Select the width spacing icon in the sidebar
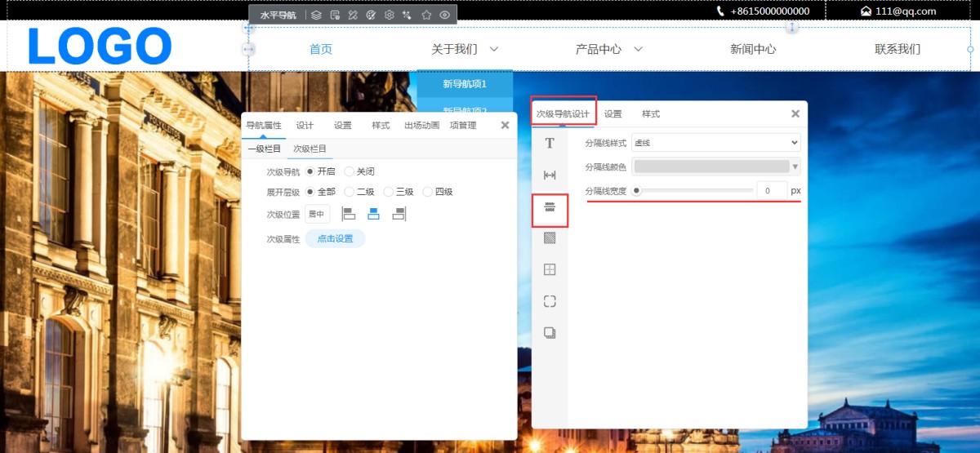This screenshot has width=980, height=453. (550, 175)
